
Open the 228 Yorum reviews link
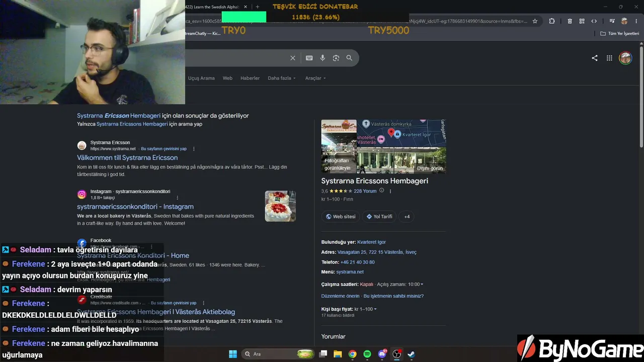(x=365, y=191)
